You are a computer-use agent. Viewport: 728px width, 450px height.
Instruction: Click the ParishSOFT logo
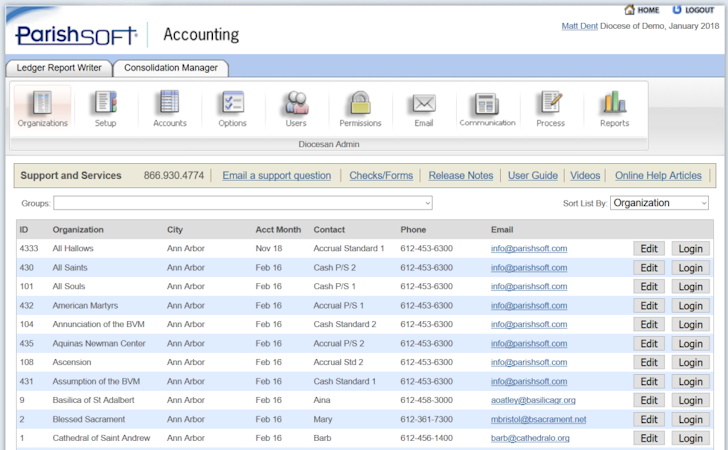click(x=76, y=35)
